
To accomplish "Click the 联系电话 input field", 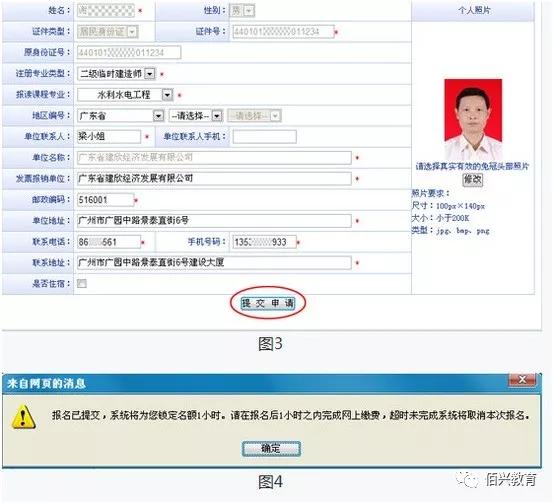I will (109, 242).
